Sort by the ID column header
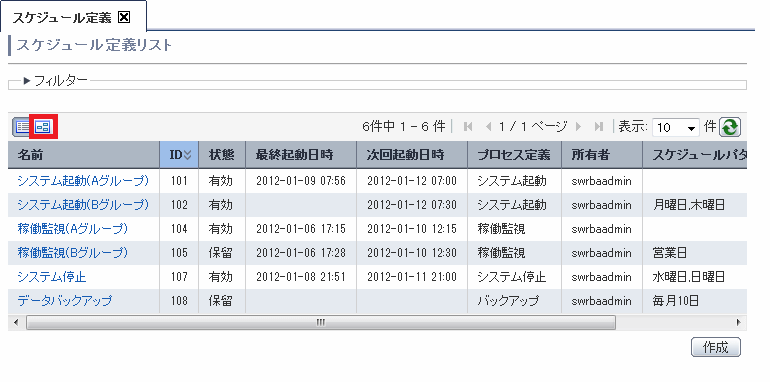This screenshot has height=382, width=770. [x=179, y=155]
